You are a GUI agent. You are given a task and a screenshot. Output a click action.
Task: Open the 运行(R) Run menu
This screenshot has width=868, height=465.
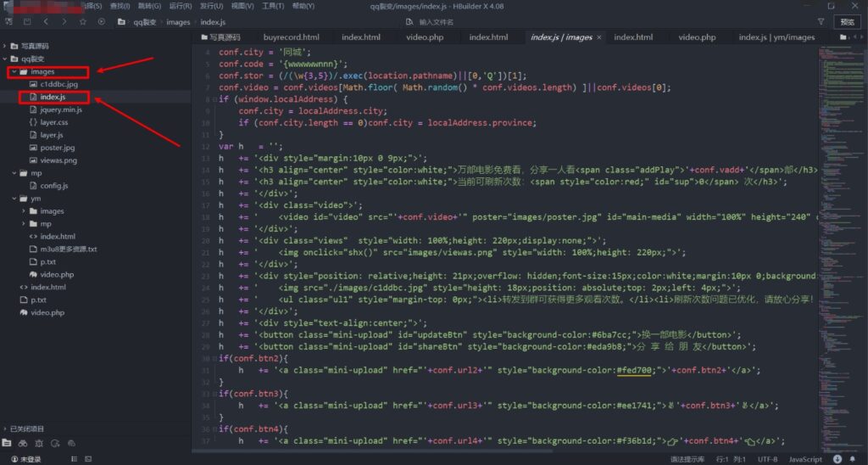click(181, 6)
